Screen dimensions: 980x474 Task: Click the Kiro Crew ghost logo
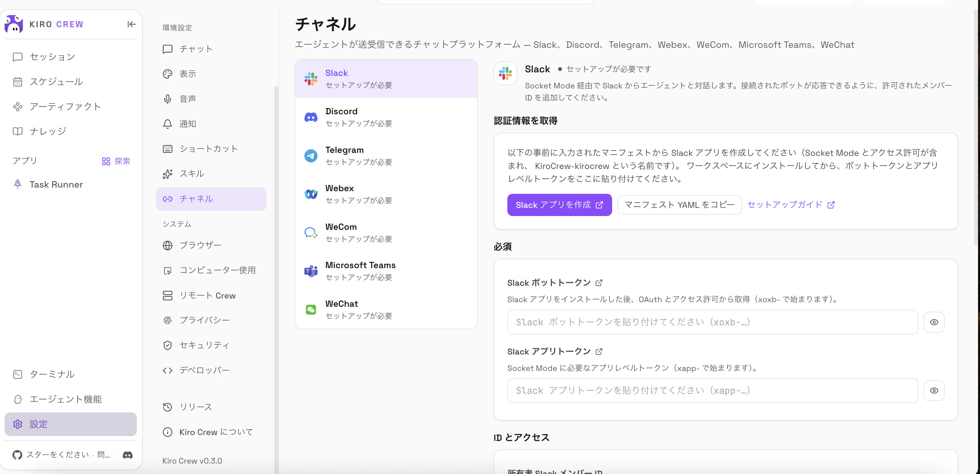tap(14, 24)
